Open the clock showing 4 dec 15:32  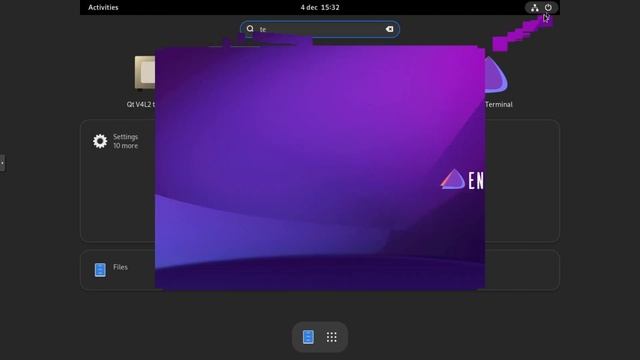(x=320, y=7)
